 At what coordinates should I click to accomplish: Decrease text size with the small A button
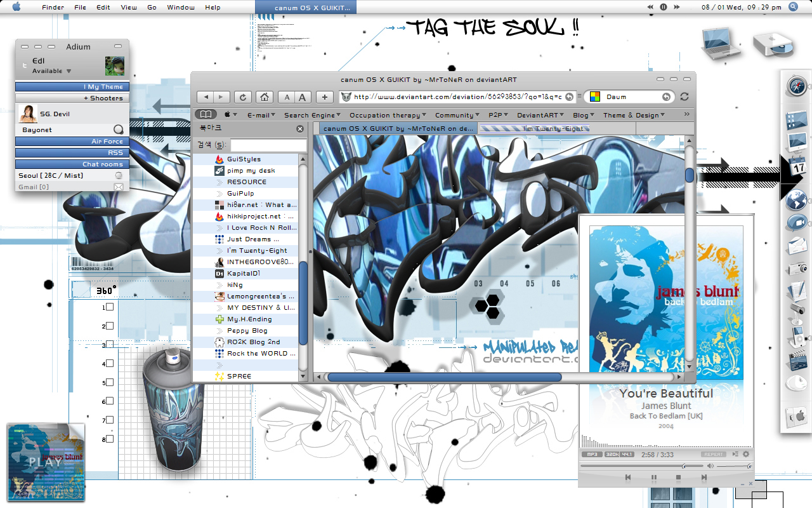[x=287, y=97]
